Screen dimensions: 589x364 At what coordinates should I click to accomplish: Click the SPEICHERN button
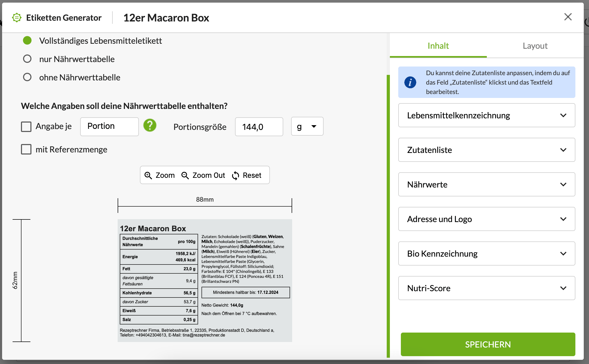click(x=488, y=344)
